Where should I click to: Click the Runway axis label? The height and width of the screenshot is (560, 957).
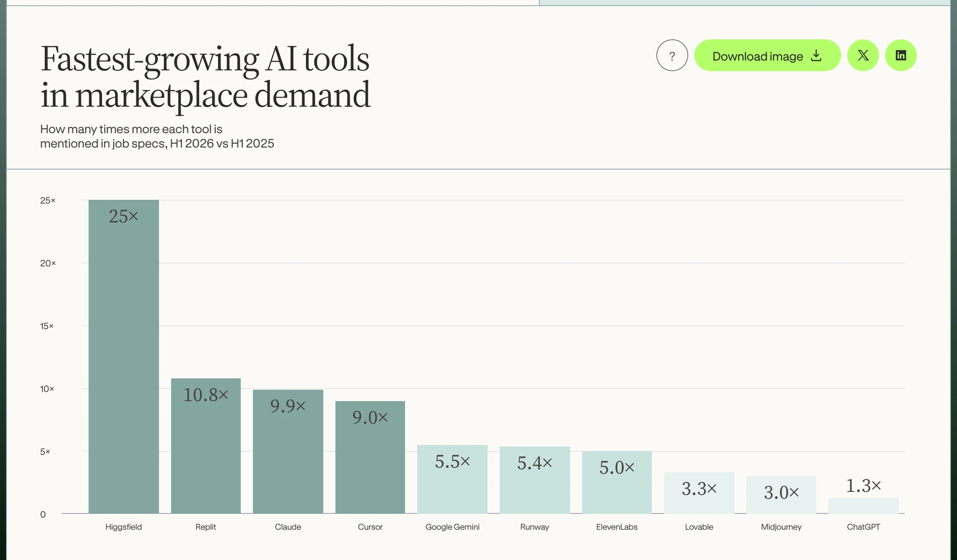[534, 527]
